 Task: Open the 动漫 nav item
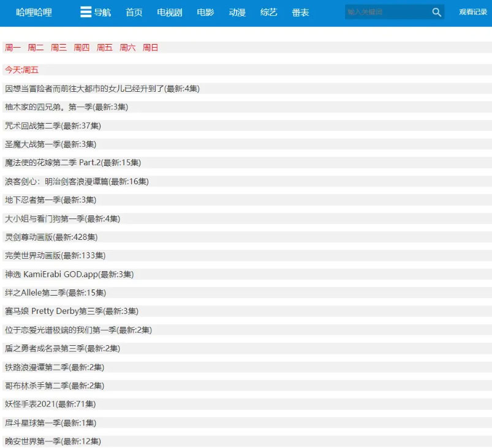237,12
